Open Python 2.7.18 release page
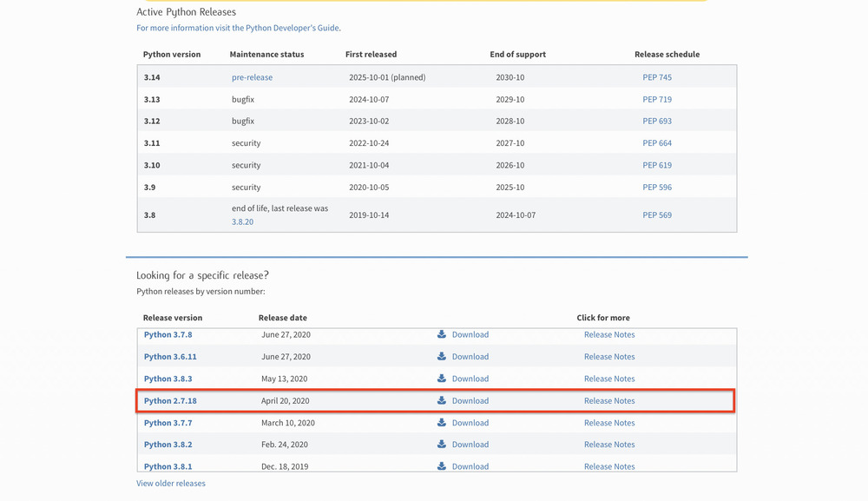The height and width of the screenshot is (501, 868). point(170,401)
